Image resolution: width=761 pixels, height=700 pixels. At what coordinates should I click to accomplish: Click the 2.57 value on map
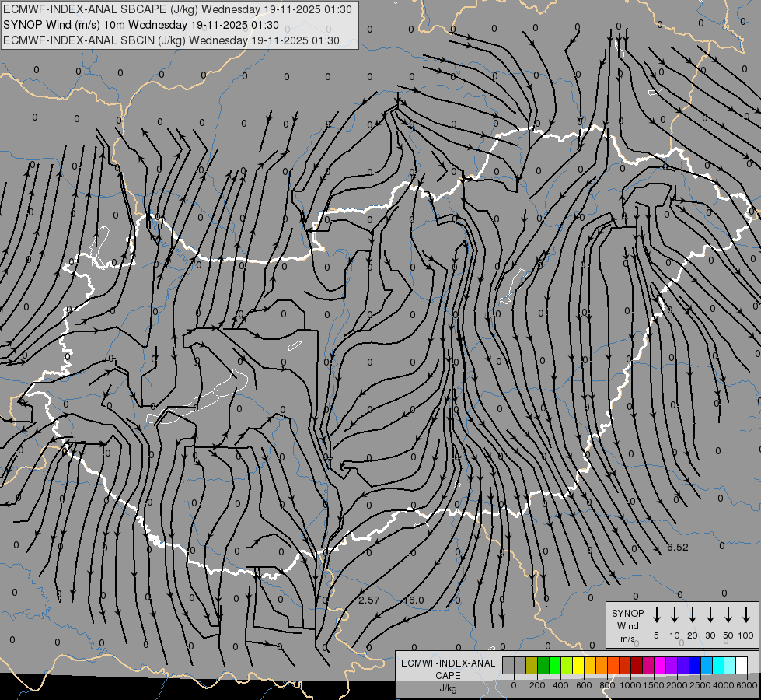369,600
